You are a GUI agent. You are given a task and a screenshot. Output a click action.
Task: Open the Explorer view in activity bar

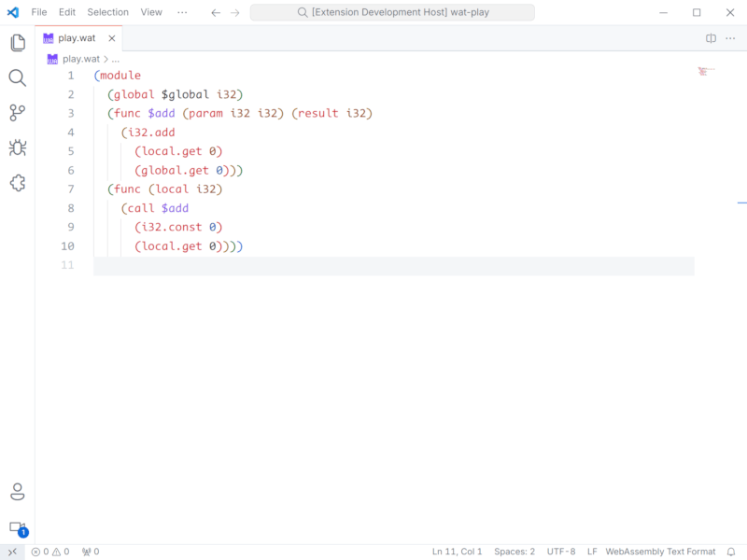[17, 43]
